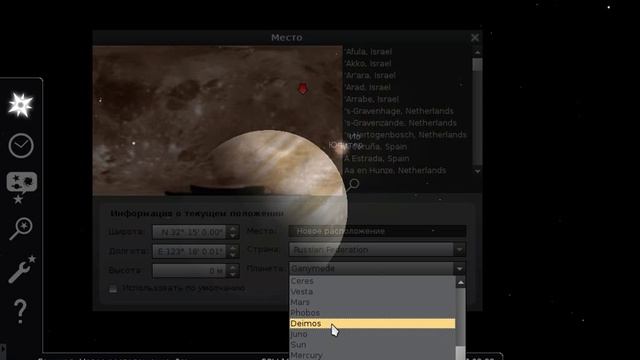The height and width of the screenshot is (360, 640).
Task: Click the longitude E 123° input field
Action: coord(189,251)
